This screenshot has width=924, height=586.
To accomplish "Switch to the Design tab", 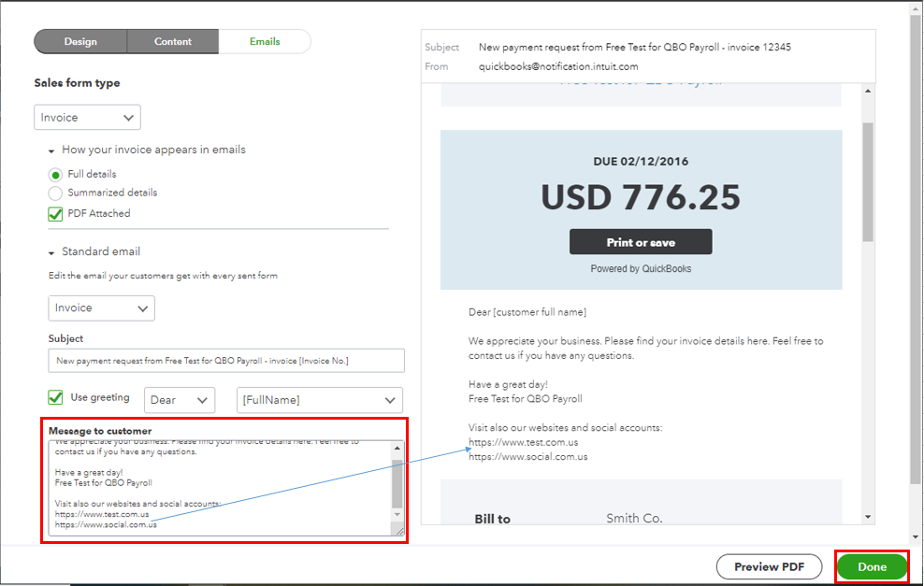I will [x=79, y=41].
